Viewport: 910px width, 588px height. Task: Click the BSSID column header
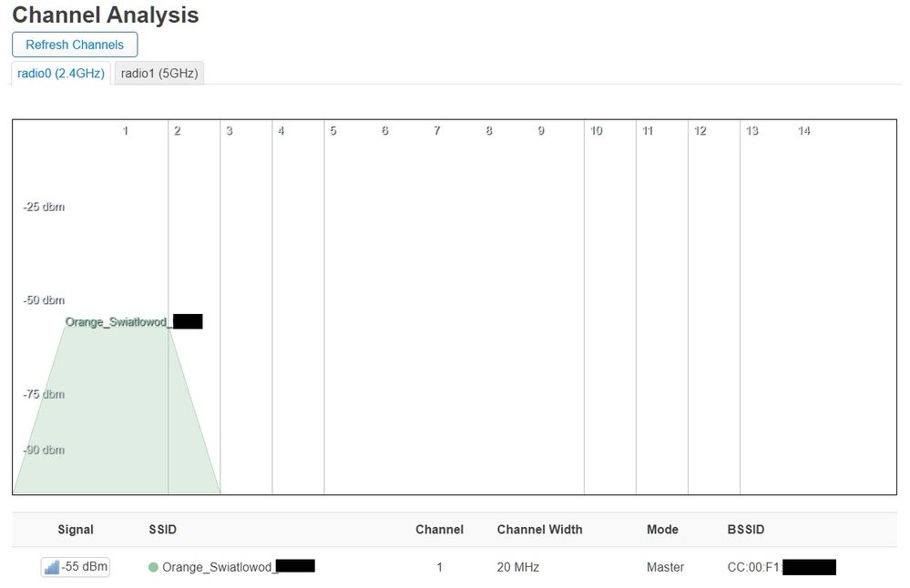click(746, 529)
